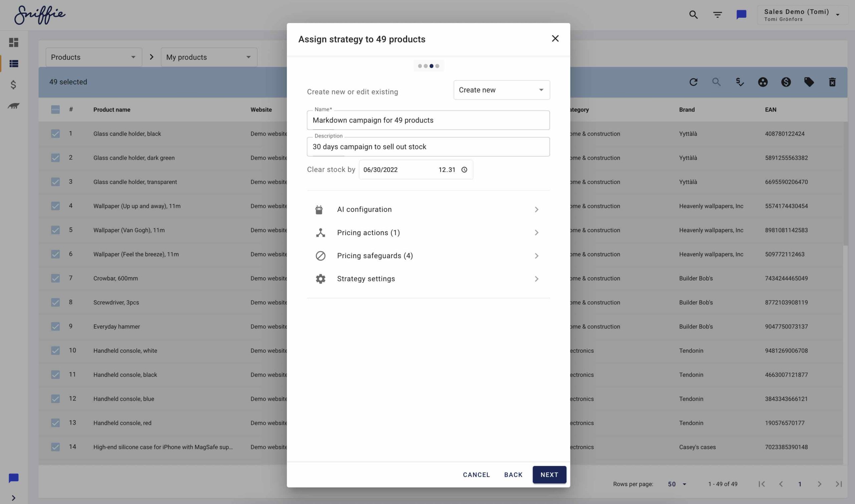
Task: Click the Cancel button
Action: (476, 475)
